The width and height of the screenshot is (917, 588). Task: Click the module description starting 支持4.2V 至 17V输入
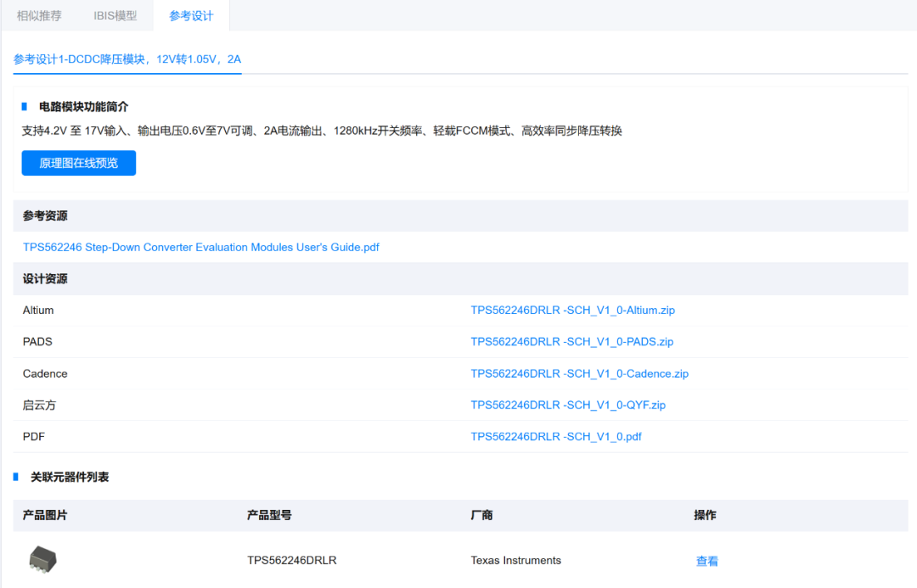(322, 131)
